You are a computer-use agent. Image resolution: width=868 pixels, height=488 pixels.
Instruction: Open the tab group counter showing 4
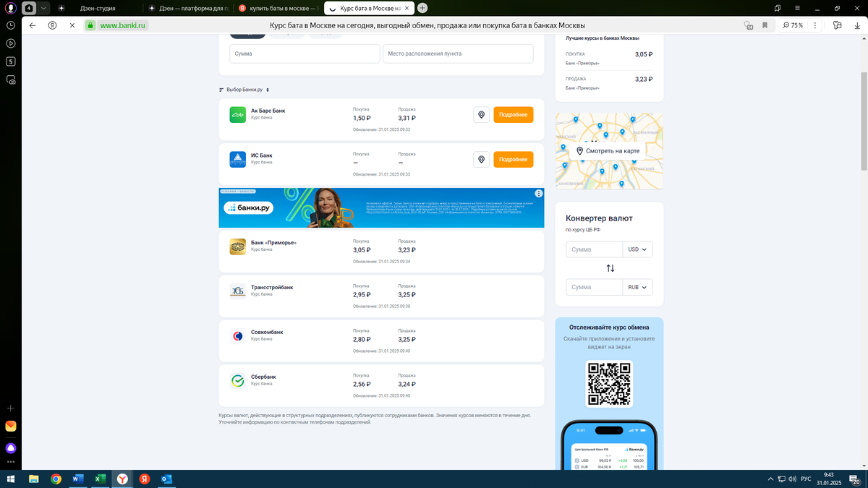click(x=29, y=8)
